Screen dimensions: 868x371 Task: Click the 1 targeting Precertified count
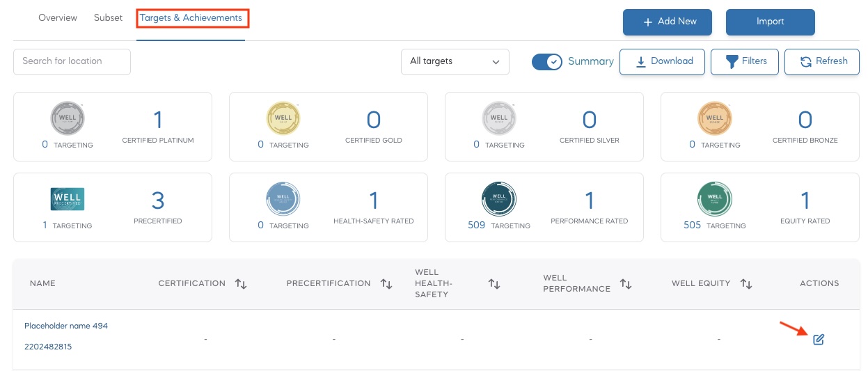[45, 225]
